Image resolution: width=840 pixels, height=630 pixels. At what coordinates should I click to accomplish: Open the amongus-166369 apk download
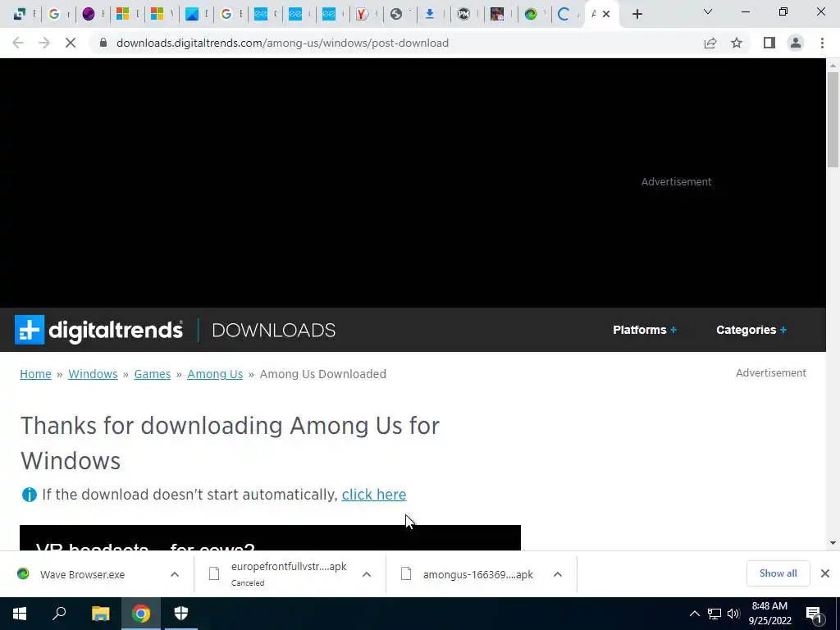[467, 574]
